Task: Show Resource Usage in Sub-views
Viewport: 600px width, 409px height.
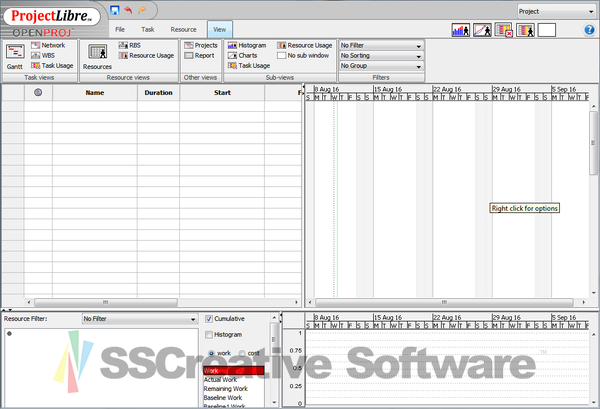Action: [x=305, y=45]
